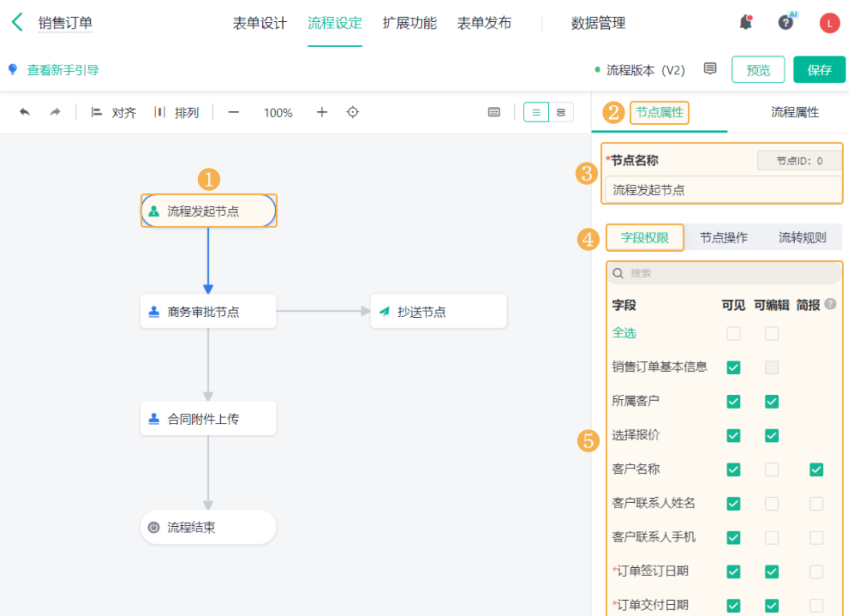Image resolution: width=849 pixels, height=616 pixels.
Task: Click into the 节点名称 input field
Action: (x=723, y=190)
